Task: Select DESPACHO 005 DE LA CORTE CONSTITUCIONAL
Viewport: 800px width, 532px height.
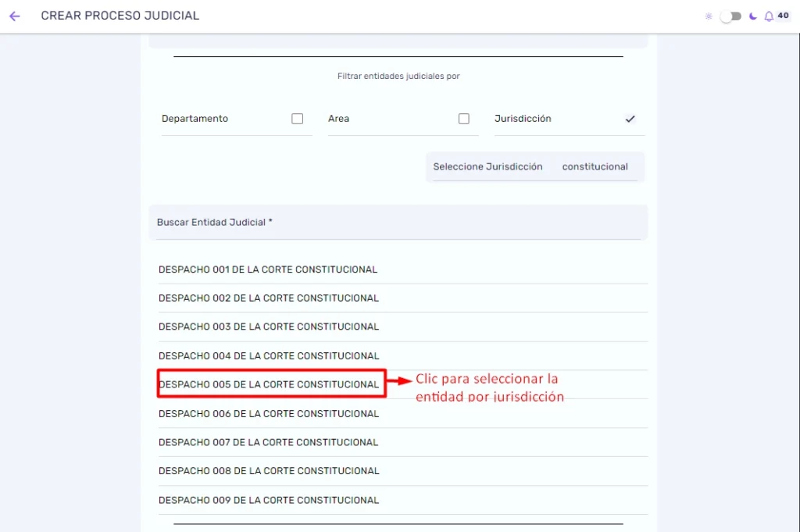Action: coord(403,384)
